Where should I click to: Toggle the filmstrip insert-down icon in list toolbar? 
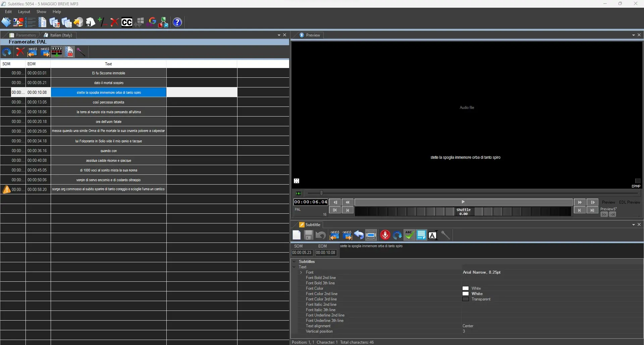coord(57,52)
